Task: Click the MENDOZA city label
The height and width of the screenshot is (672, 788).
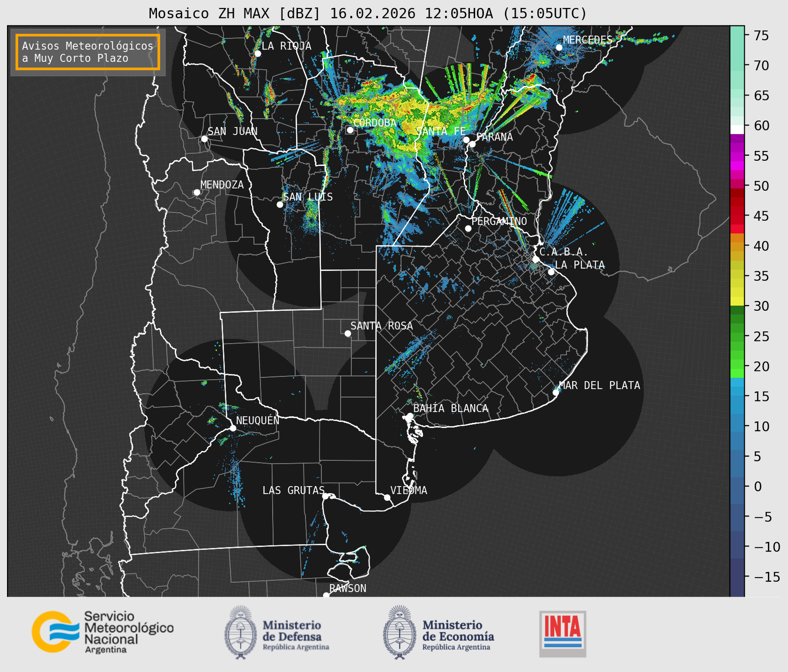Action: coord(222,185)
